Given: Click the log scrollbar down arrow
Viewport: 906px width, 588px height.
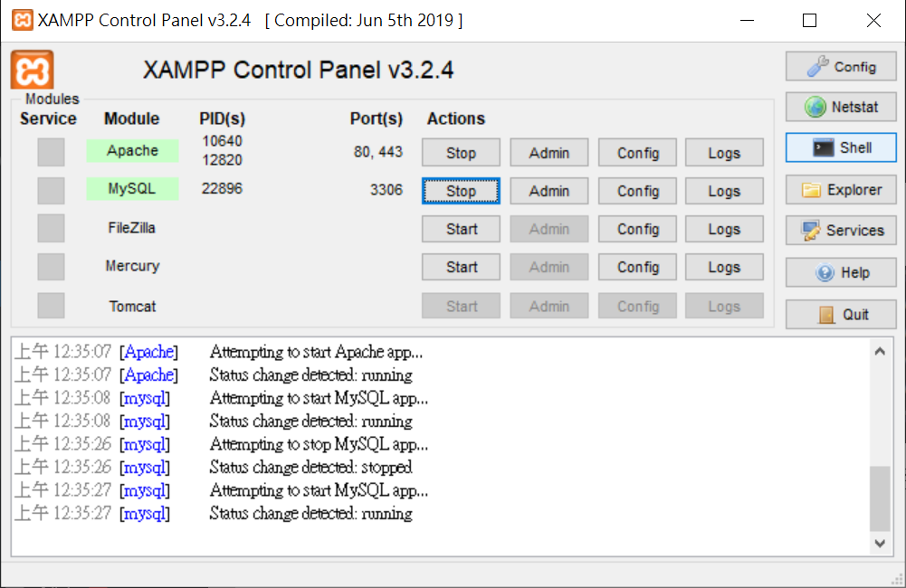Looking at the screenshot, I should click(x=880, y=543).
